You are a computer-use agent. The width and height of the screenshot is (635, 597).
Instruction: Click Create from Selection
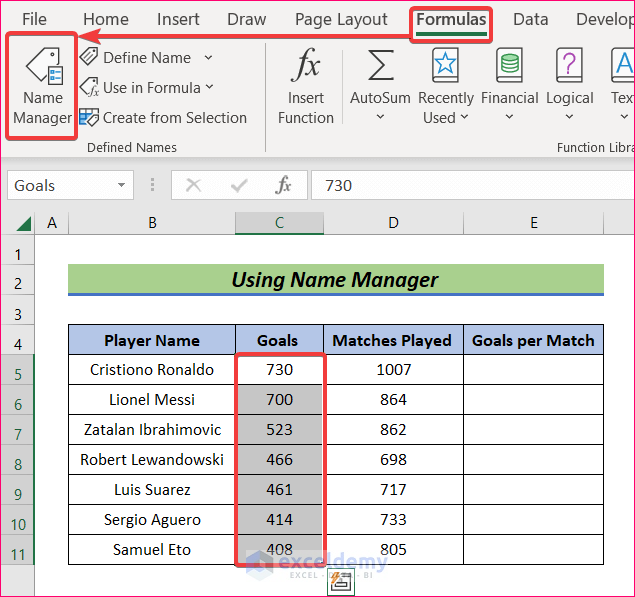tap(163, 118)
